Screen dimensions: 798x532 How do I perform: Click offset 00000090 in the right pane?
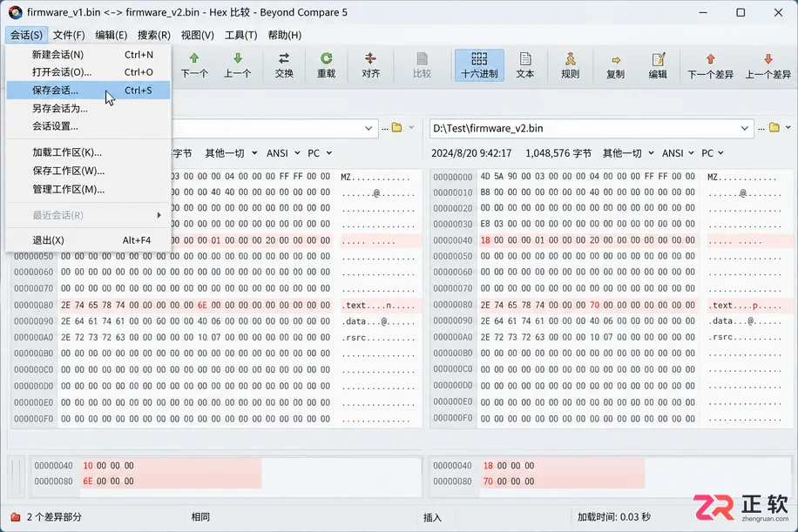click(x=453, y=321)
